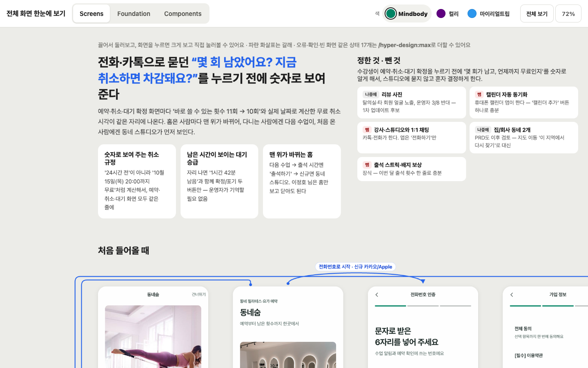The height and width of the screenshot is (368, 588).
Task: Click the 전화번호 인증 screen title
Action: click(x=423, y=294)
